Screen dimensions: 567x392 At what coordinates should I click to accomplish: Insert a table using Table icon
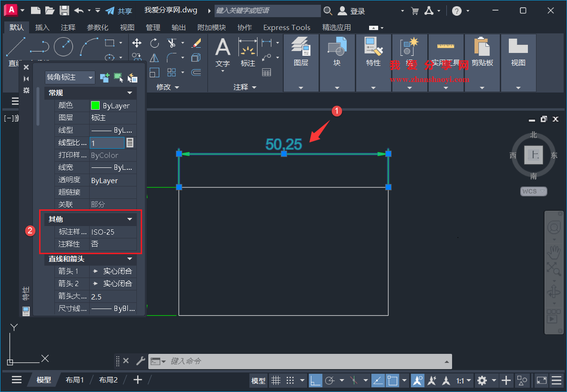pos(267,72)
